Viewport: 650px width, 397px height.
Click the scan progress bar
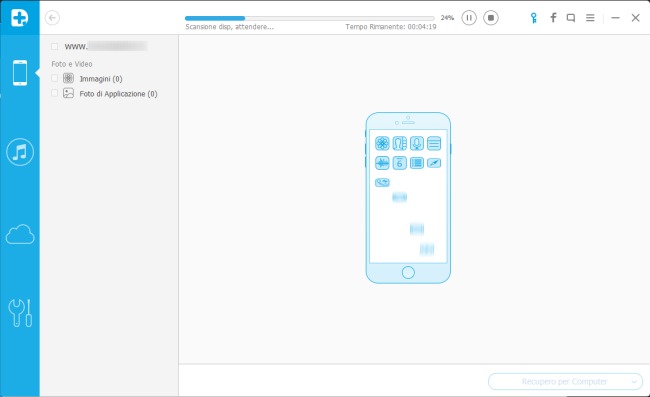pos(309,18)
